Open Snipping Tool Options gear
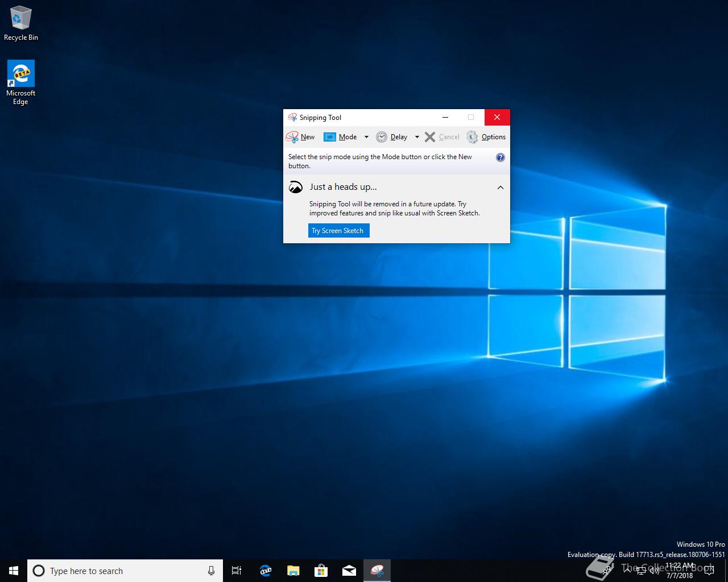Viewport: 728px width, 582px height. [x=486, y=137]
